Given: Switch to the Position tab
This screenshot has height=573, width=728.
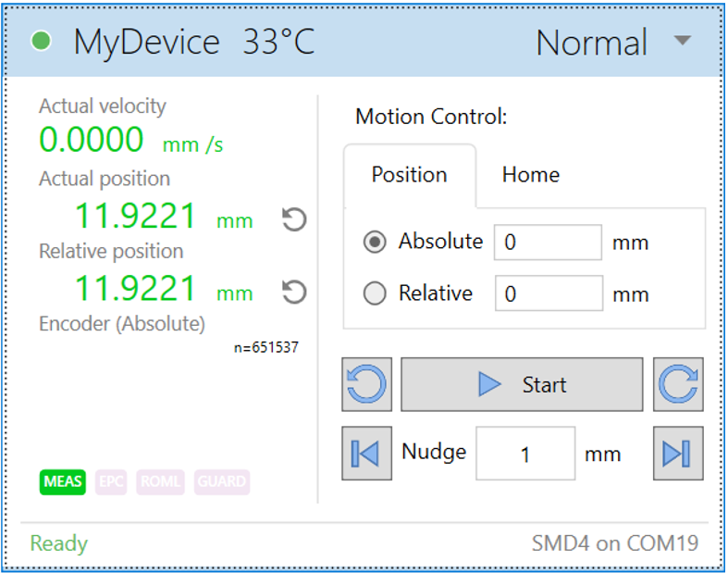Looking at the screenshot, I should click(409, 175).
